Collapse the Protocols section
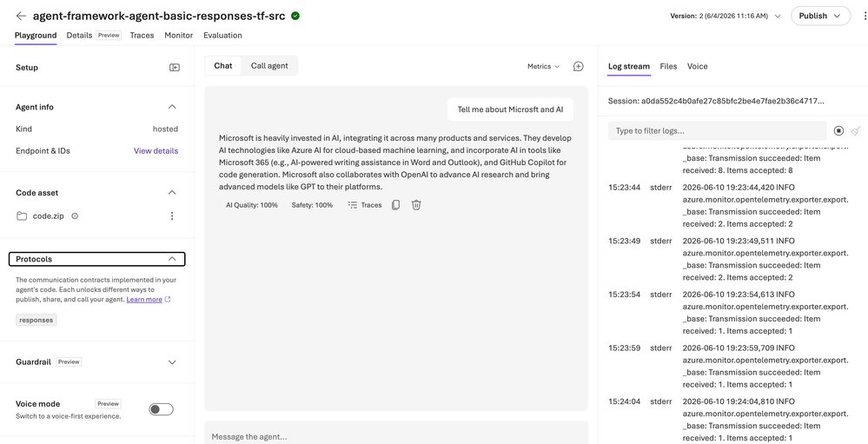 [96, 259]
